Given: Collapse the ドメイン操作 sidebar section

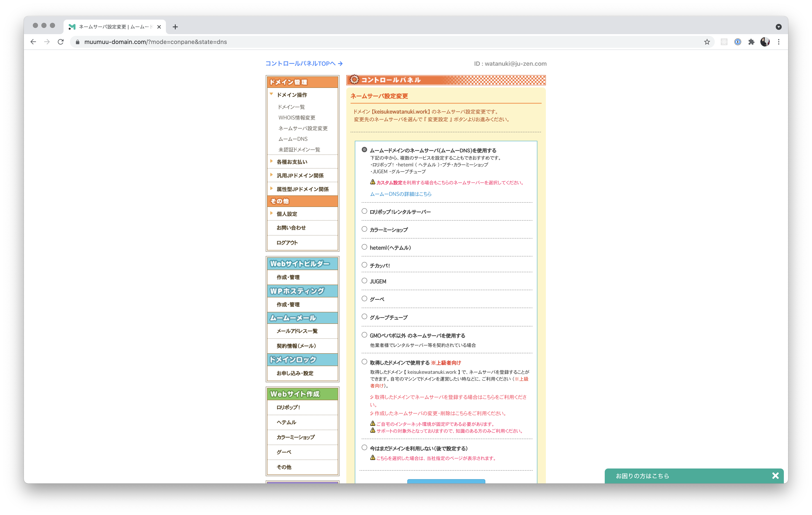Looking at the screenshot, I should click(292, 95).
